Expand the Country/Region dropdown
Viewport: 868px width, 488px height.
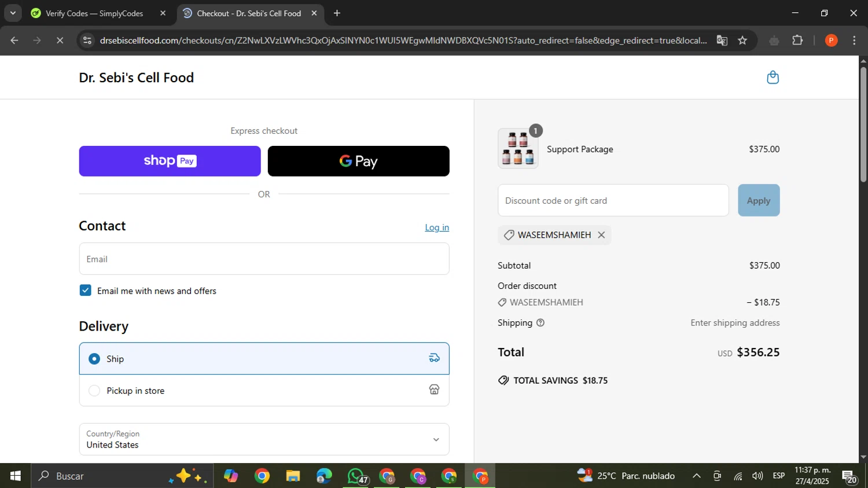click(264, 439)
